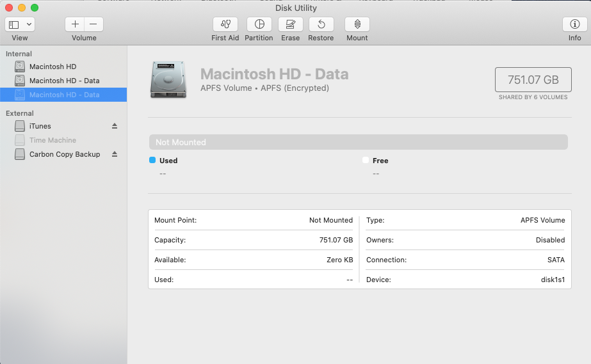The image size is (591, 364).
Task: Click the Erase toolbar icon
Action: (290, 24)
